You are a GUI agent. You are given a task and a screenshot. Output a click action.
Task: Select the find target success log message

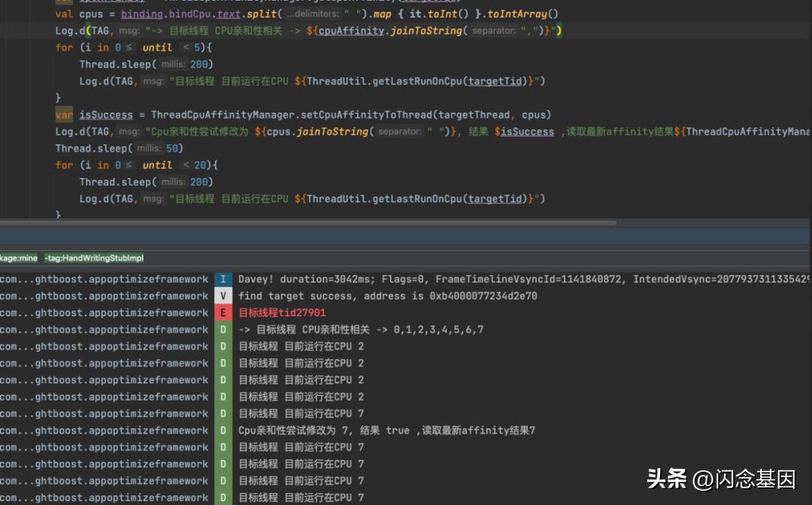point(387,296)
